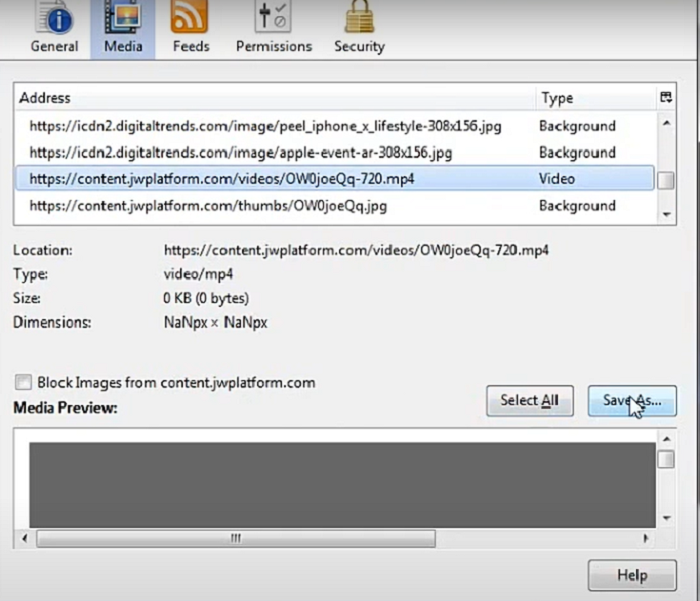Toggle Block Images from content.jwplatform.com checkbox
700x601 pixels.
coord(23,382)
